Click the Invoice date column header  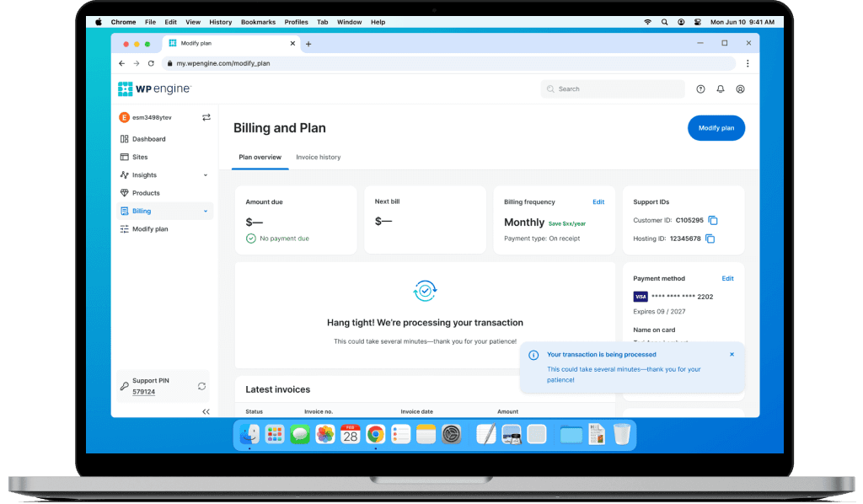[x=416, y=411]
